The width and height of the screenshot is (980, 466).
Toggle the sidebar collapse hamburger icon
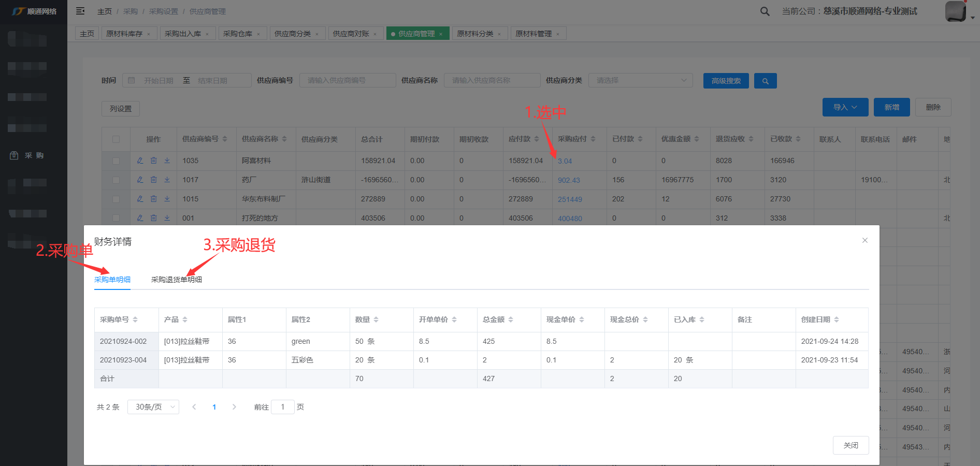[80, 11]
